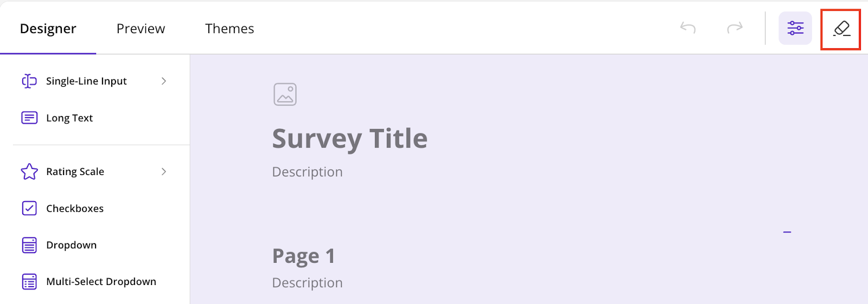This screenshot has height=304, width=868.
Task: Click the Checkboxes toolbox icon
Action: (29, 208)
